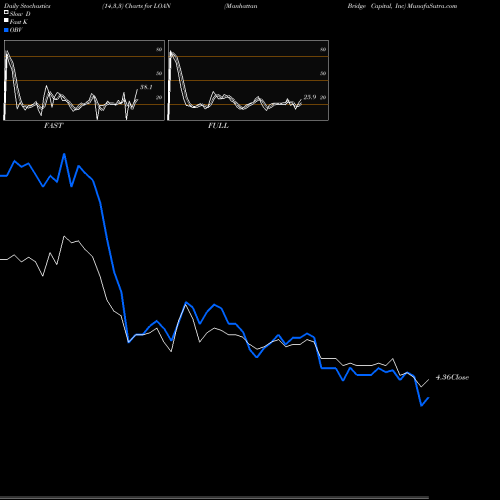
Task: Click the 80 level label in FULL chart
Action: click(323, 49)
